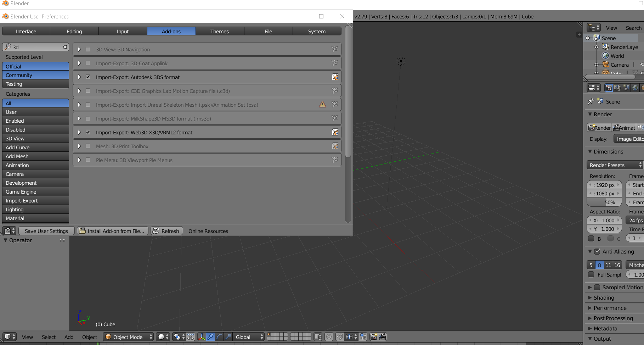Click community icon on 3D Navigation add-on row
The height and width of the screenshot is (345, 644).
click(335, 49)
